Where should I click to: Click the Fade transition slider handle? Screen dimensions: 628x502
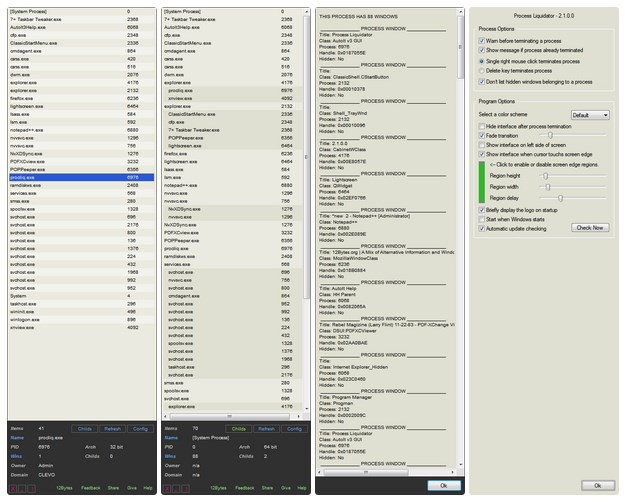pyautogui.click(x=550, y=135)
